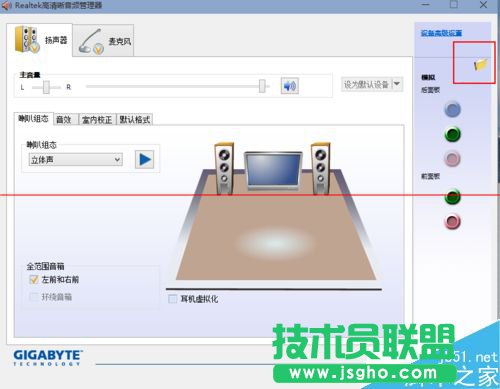
Task: Click the green front panel audio jack
Action: pyautogui.click(x=452, y=197)
